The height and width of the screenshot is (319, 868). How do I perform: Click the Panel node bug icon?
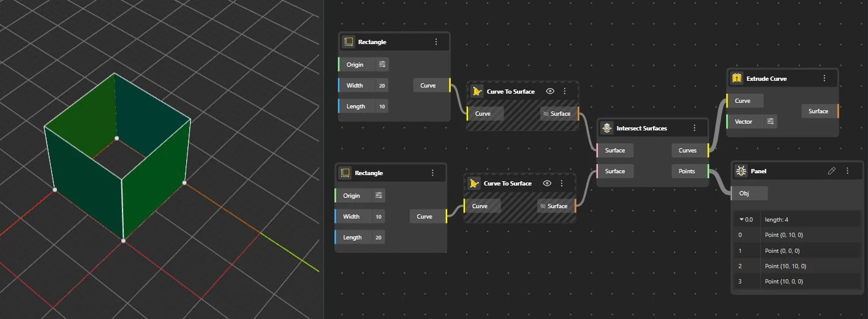(741, 171)
